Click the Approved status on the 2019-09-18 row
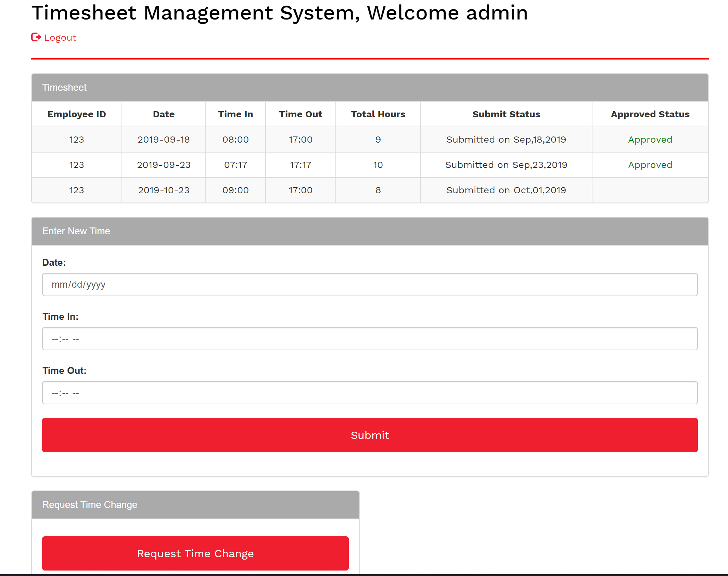Screen dimensions: 728x576 [x=650, y=139]
